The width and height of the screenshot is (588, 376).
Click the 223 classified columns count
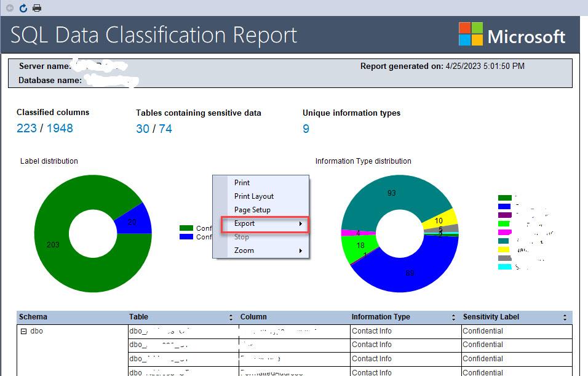point(26,128)
